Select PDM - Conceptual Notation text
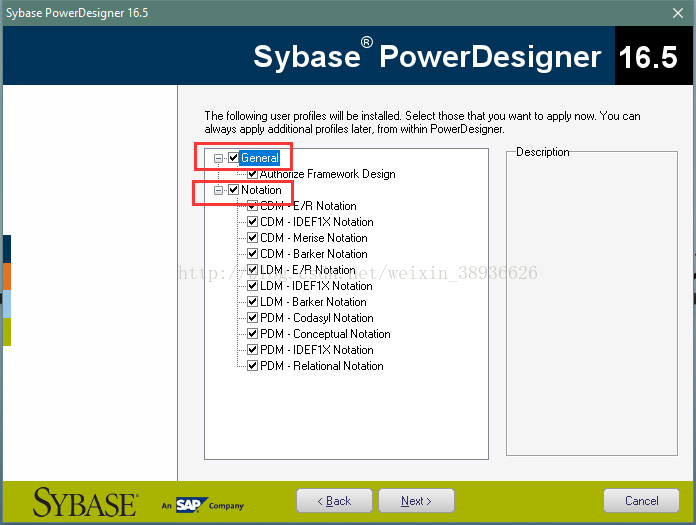 coord(325,333)
